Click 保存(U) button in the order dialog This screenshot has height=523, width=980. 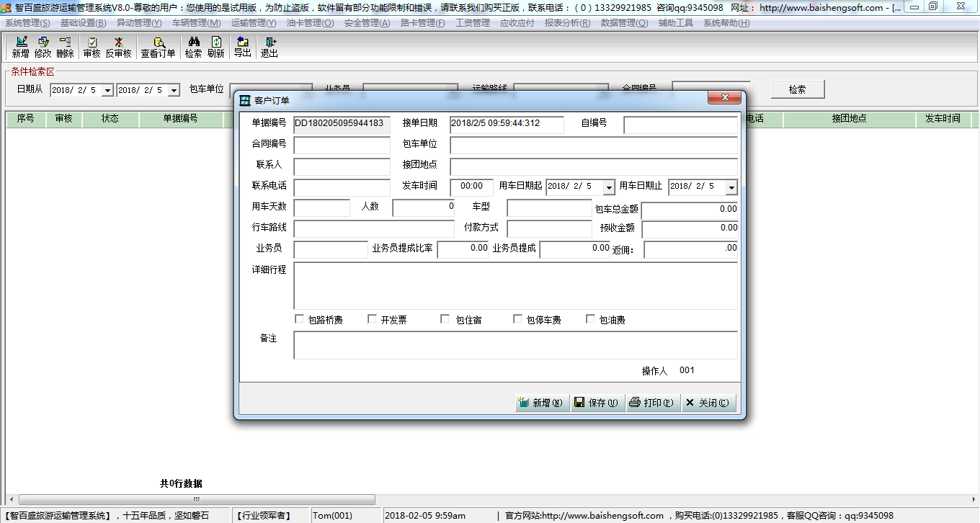click(597, 403)
